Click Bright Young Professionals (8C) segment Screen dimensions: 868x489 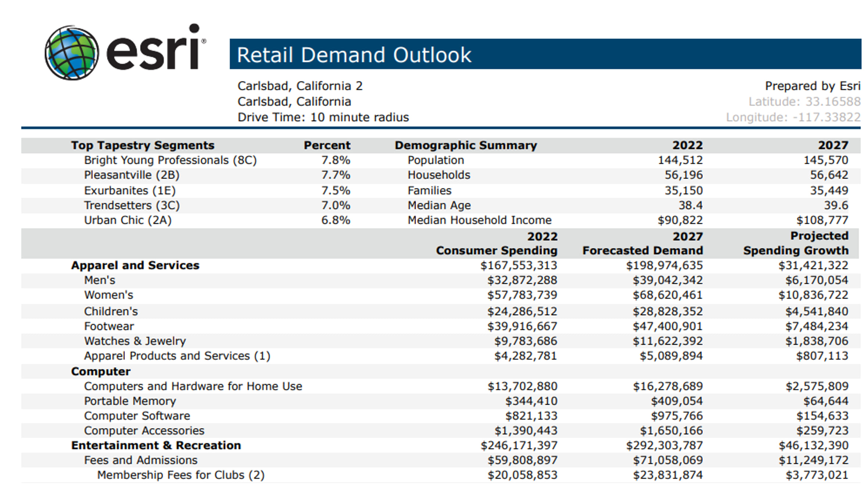coord(170,160)
